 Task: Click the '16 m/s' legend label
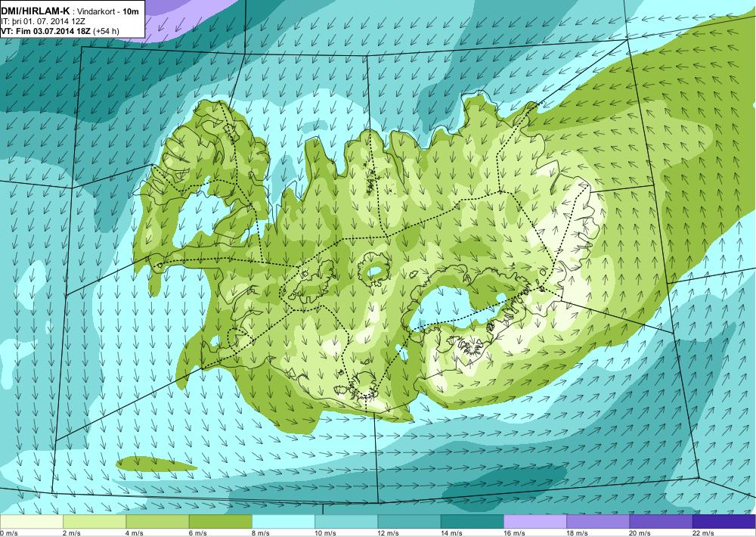pyautogui.click(x=514, y=533)
